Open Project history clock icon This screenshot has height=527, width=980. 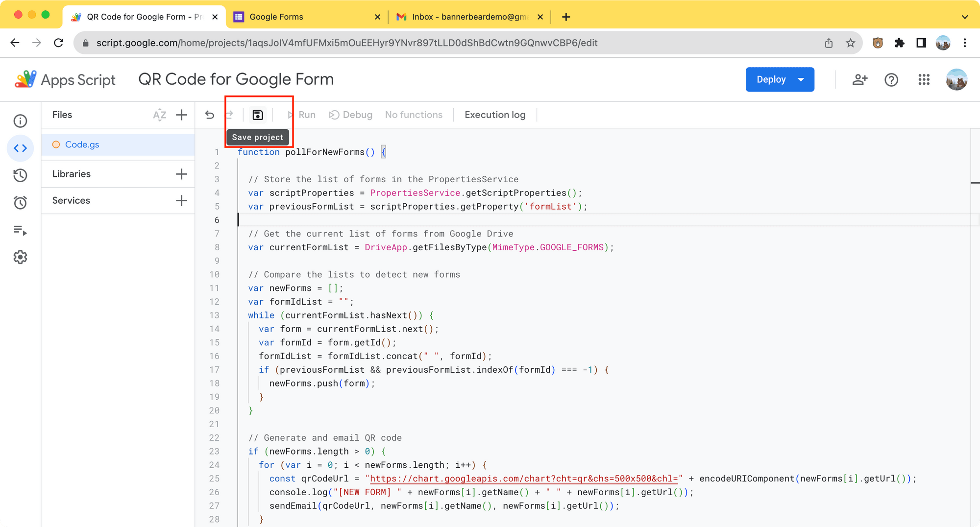pos(20,175)
